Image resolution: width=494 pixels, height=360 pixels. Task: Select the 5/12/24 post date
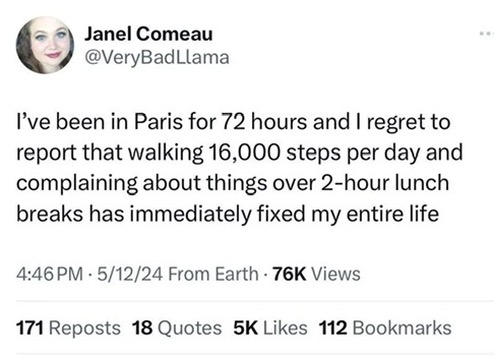click(130, 274)
